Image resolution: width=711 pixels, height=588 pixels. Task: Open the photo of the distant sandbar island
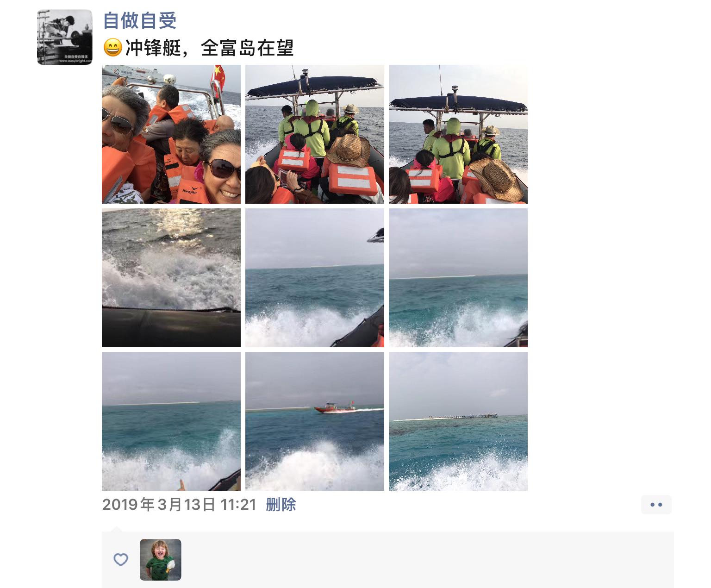point(458,421)
